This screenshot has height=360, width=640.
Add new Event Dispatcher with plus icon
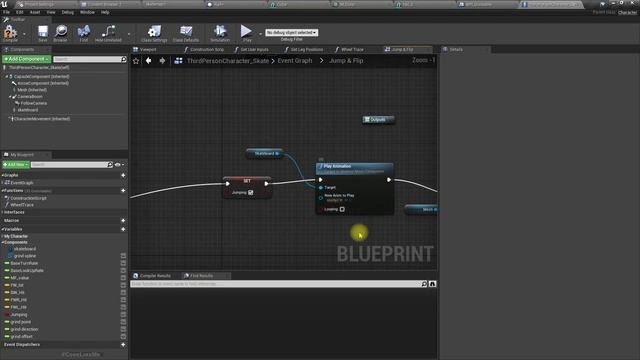point(123,344)
